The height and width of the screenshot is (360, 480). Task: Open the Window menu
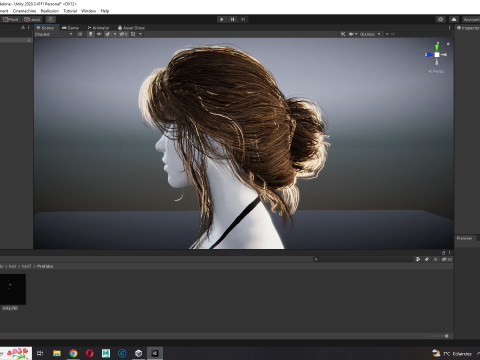(x=88, y=11)
